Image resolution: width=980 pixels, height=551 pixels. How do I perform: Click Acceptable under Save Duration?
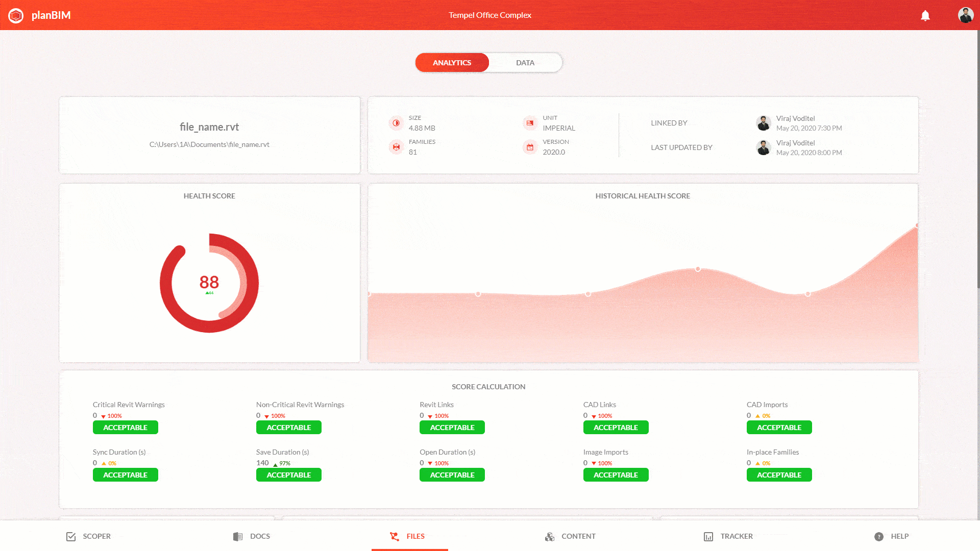[x=288, y=475]
